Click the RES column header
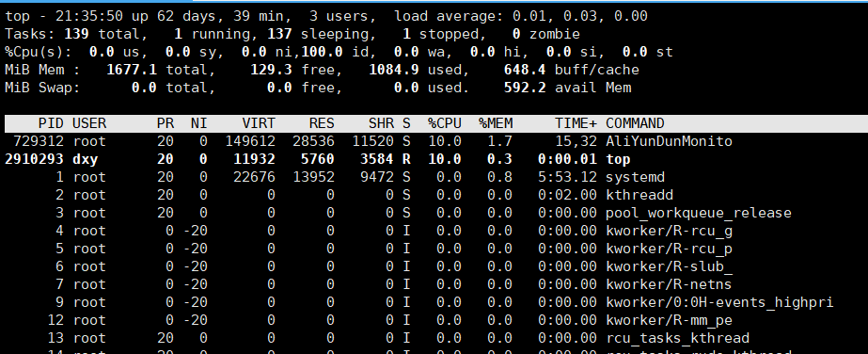The image size is (868, 354). [322, 123]
